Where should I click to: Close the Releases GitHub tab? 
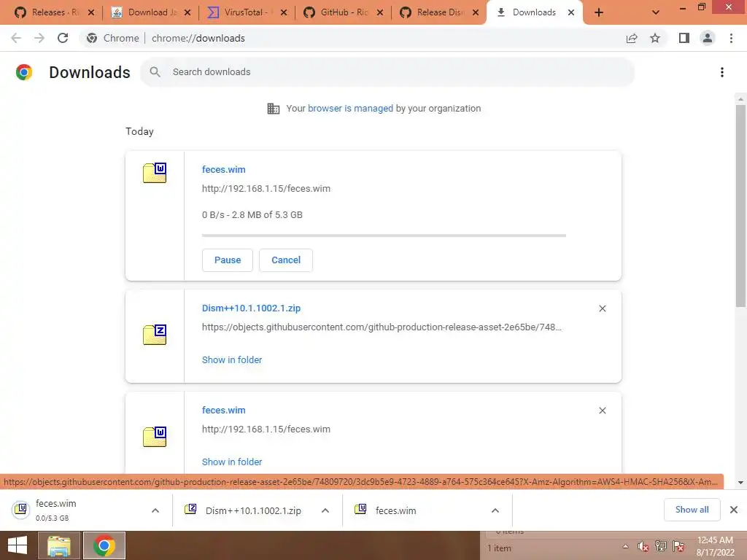click(91, 12)
